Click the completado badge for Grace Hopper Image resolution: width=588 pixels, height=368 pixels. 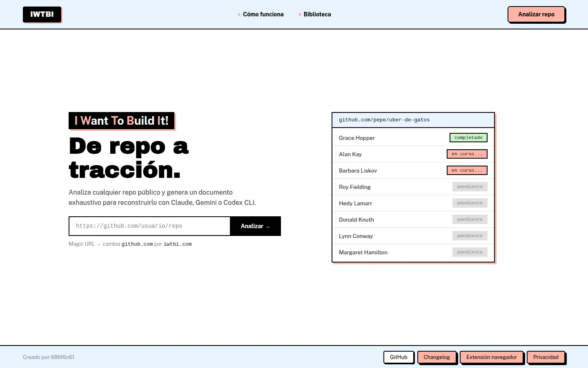click(x=468, y=138)
